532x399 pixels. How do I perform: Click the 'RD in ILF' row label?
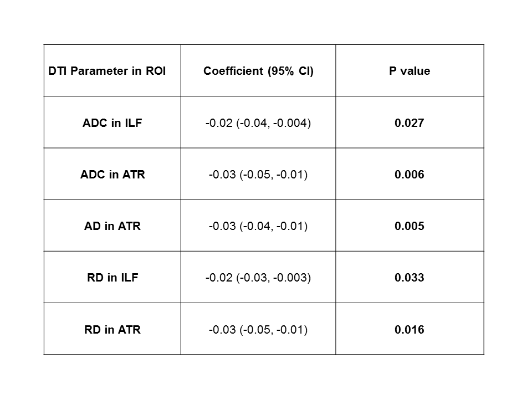[112, 278]
